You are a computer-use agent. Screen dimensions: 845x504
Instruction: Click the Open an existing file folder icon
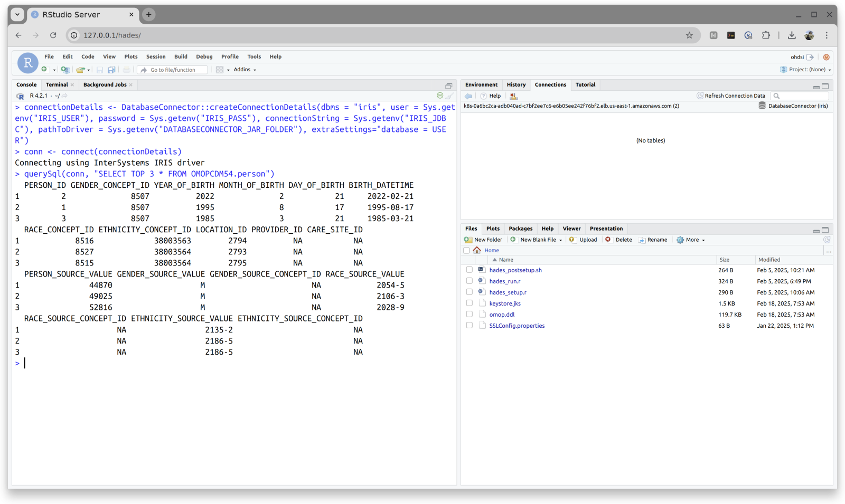pyautogui.click(x=80, y=70)
